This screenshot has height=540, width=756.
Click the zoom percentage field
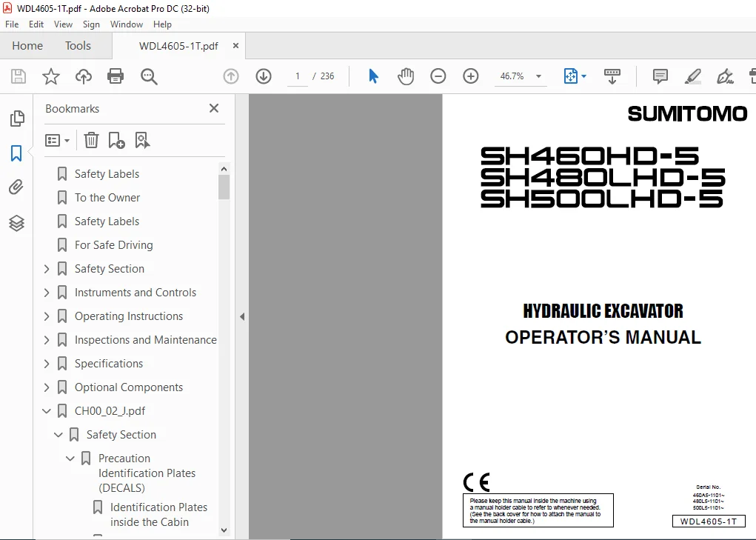coord(512,76)
